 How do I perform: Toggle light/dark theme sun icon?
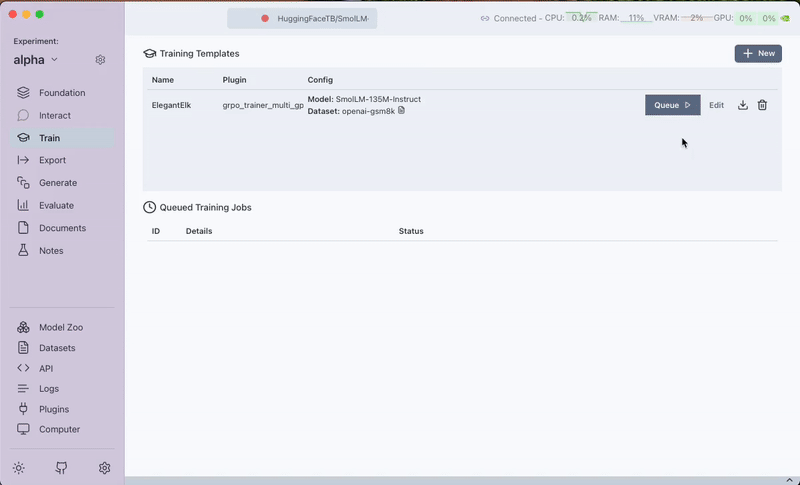19,468
